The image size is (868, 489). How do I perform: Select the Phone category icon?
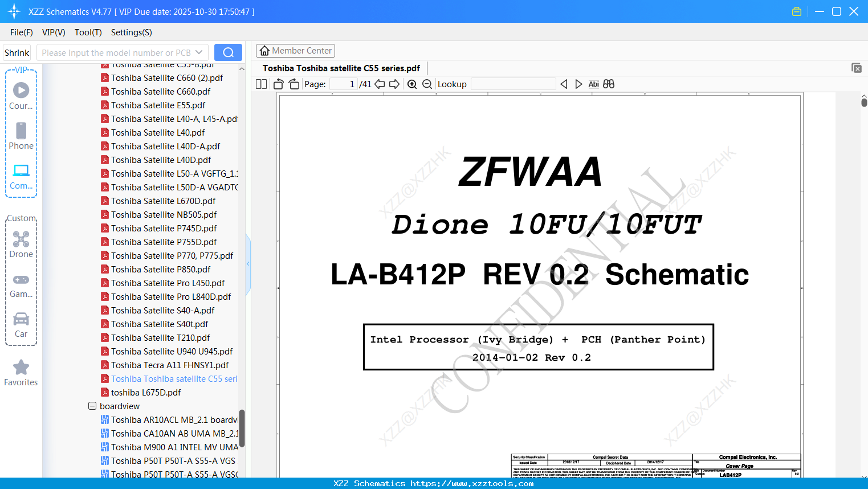(x=21, y=136)
